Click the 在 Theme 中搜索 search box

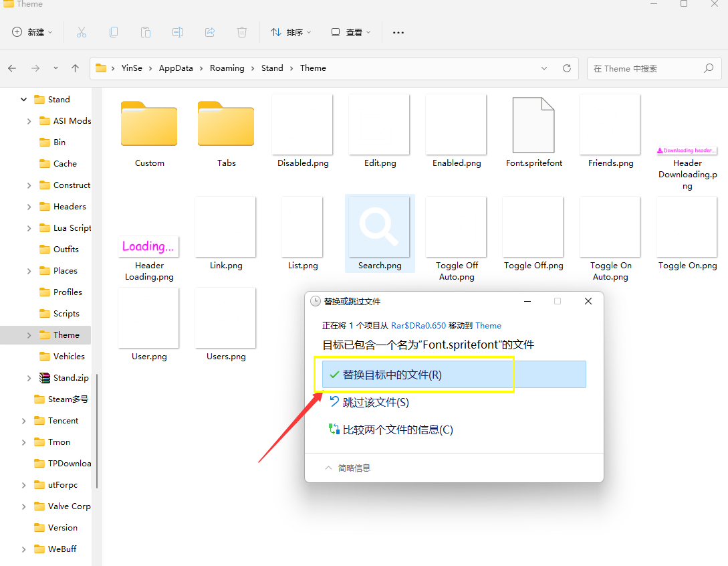click(x=645, y=68)
